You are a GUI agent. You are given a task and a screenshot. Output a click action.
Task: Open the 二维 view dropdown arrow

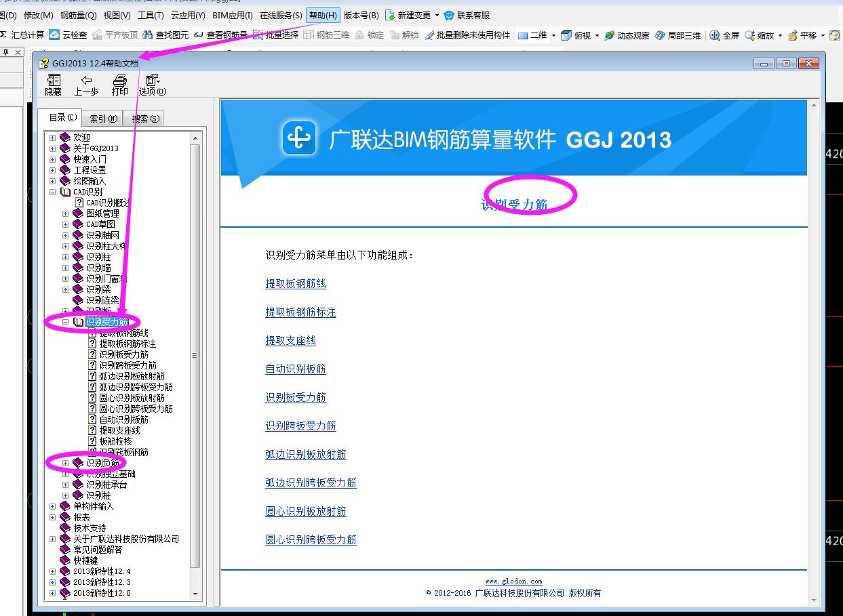tap(553, 35)
